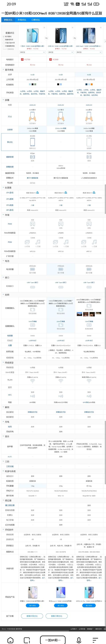Click swap icon between 小米10S and iQOO Neo5
The width and height of the screenshot is (106, 644).
click(75, 38)
